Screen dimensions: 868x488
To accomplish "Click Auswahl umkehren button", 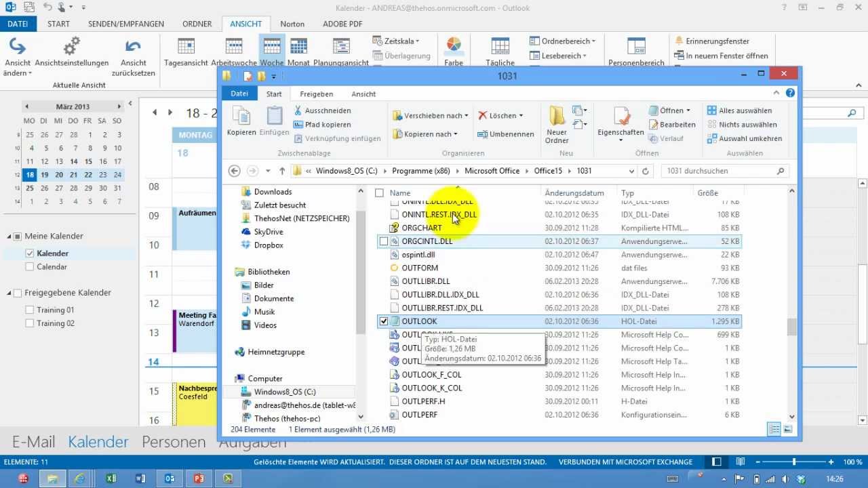I will (744, 138).
